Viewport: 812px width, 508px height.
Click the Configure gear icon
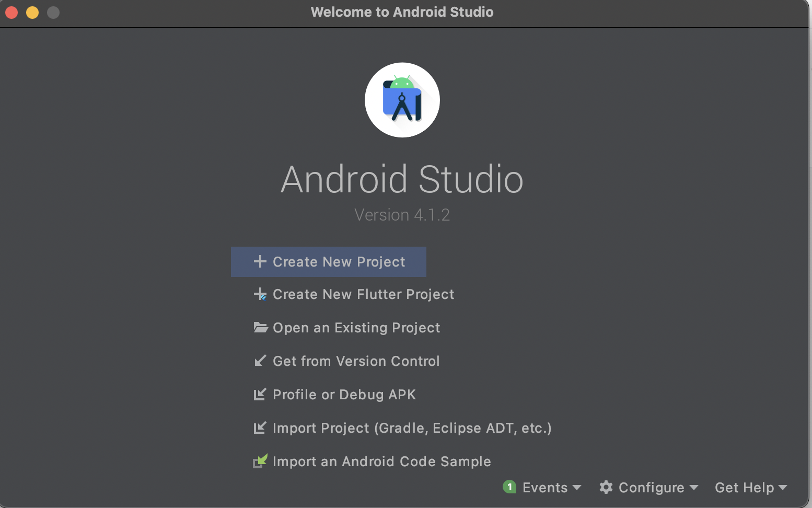coord(606,487)
